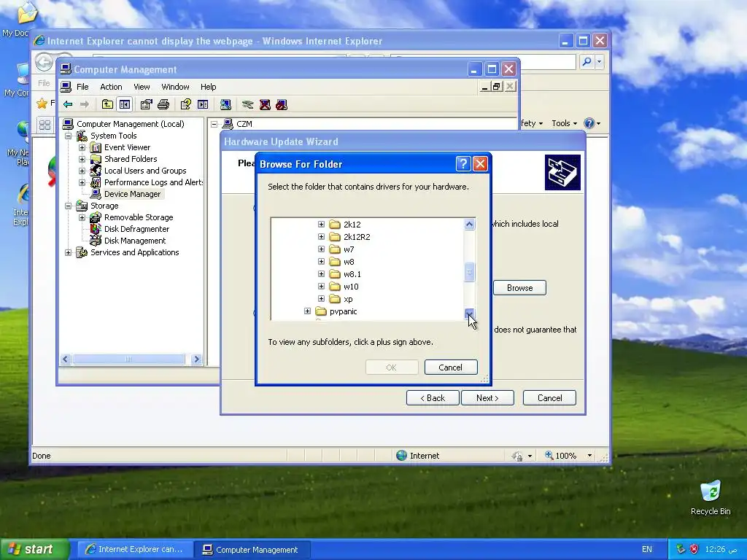The image size is (747, 560).
Task: Click the Event Viewer tree icon
Action: [96, 147]
